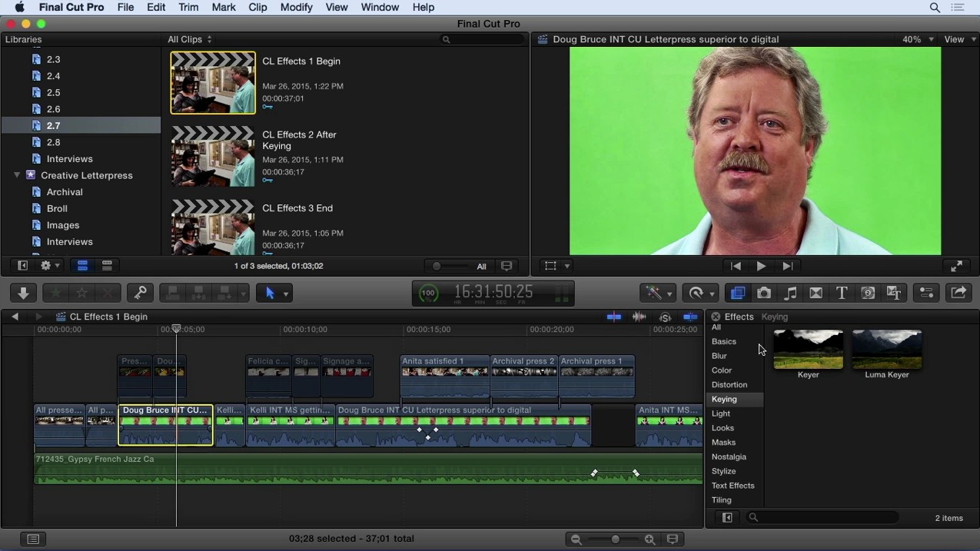Open the keyword editor key icon
The width and height of the screenshot is (980, 551).
[140, 293]
